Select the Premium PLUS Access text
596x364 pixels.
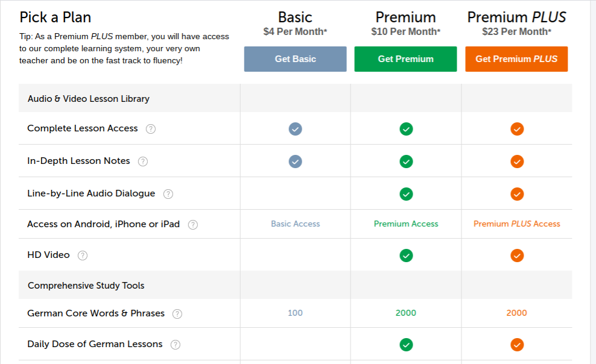coord(516,224)
